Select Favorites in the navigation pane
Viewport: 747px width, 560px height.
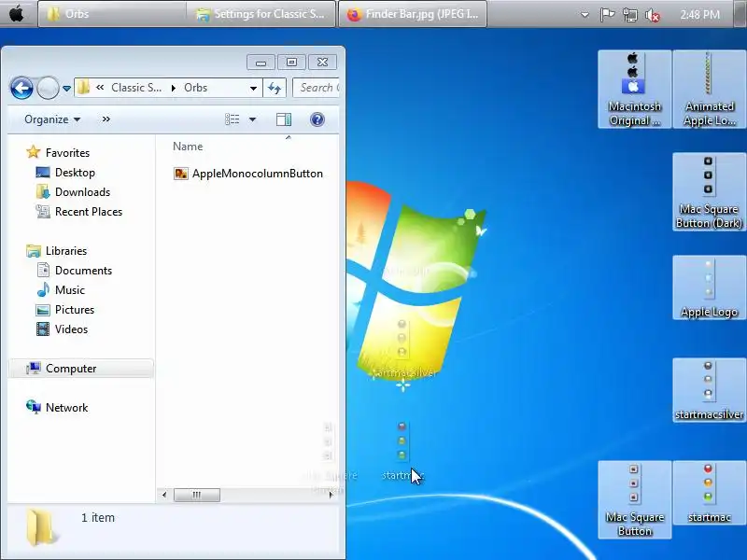(x=67, y=153)
